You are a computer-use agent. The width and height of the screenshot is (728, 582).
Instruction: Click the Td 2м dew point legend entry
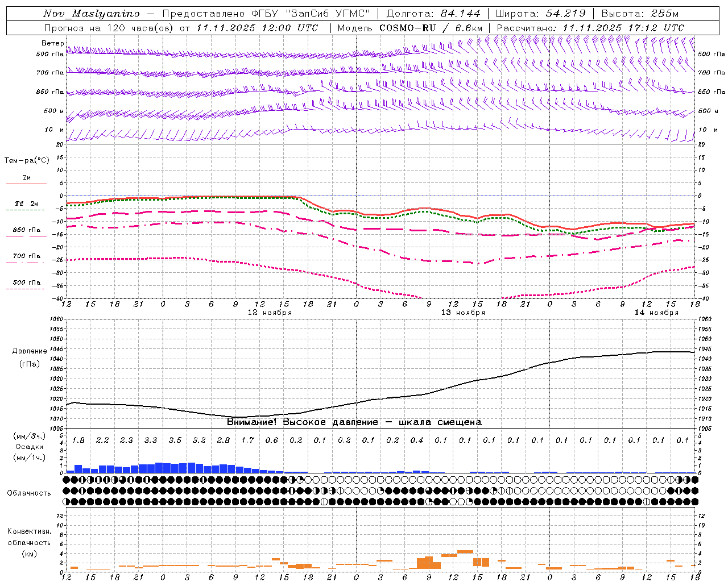click(x=27, y=203)
